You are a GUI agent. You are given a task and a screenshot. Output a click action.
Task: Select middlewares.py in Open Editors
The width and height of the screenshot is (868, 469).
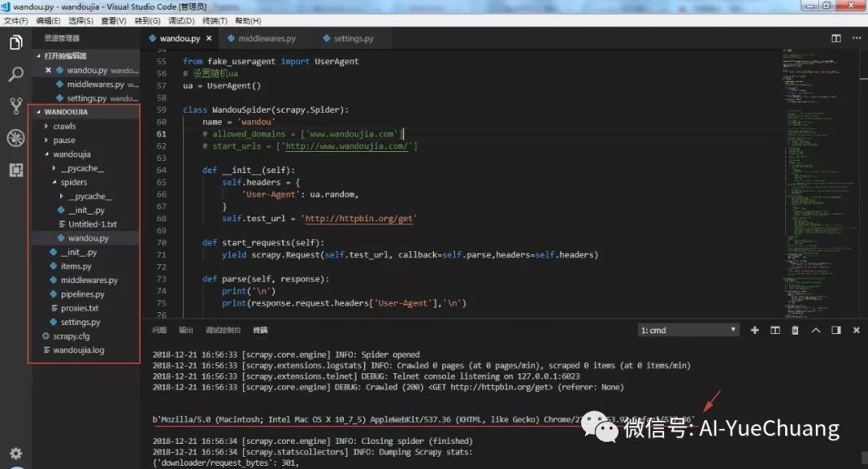[x=86, y=84]
